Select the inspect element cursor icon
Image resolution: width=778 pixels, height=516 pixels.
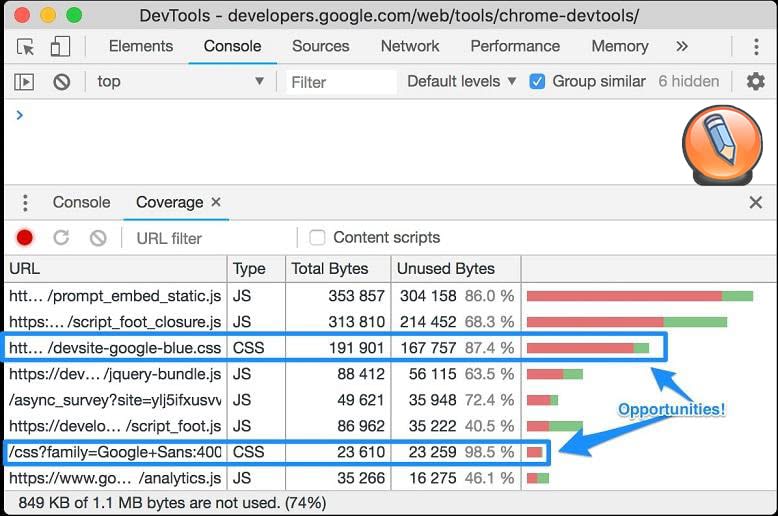(x=26, y=47)
